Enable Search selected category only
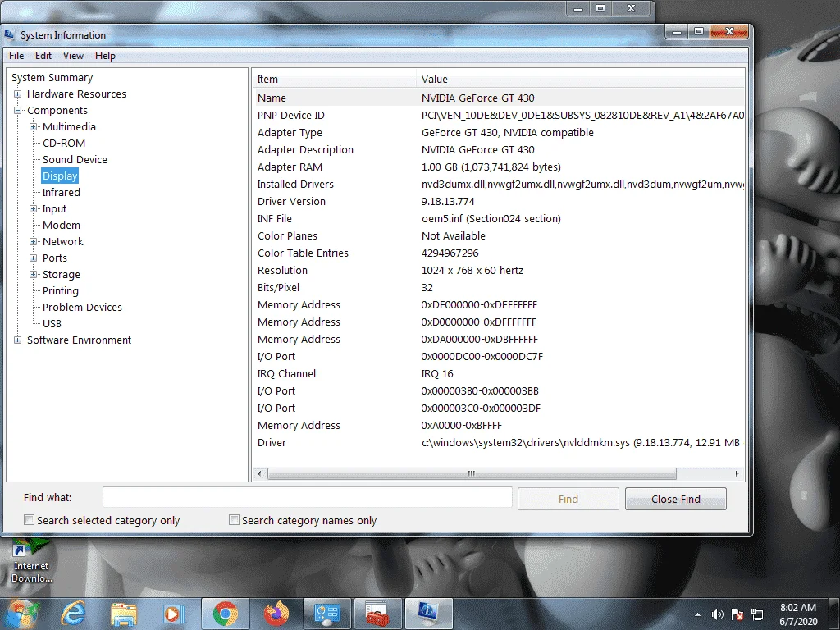This screenshot has height=630, width=840. (x=29, y=519)
